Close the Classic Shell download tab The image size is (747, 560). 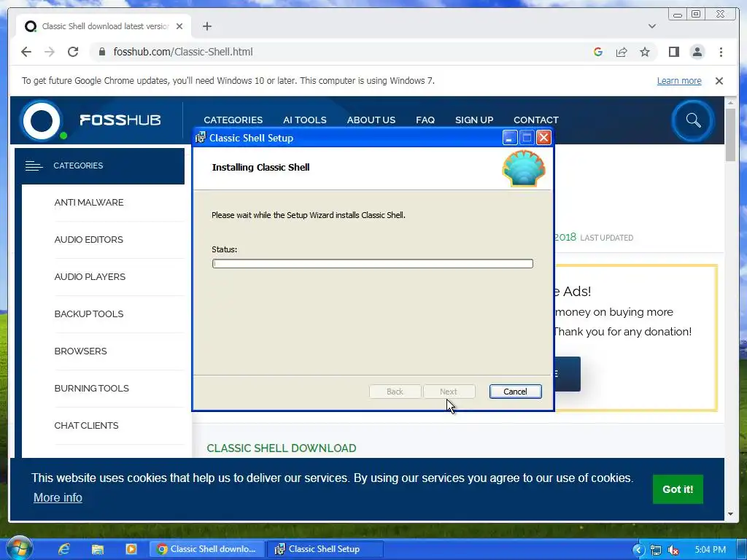point(179,26)
